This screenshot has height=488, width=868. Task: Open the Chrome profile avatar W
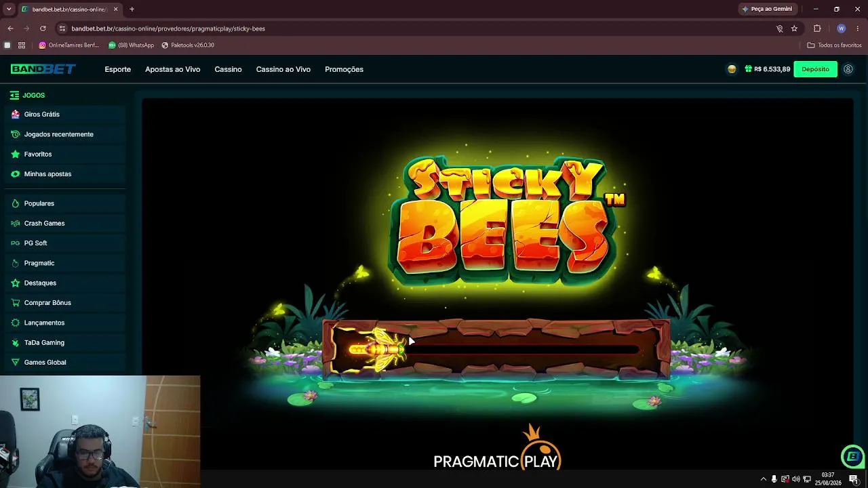tap(841, 28)
